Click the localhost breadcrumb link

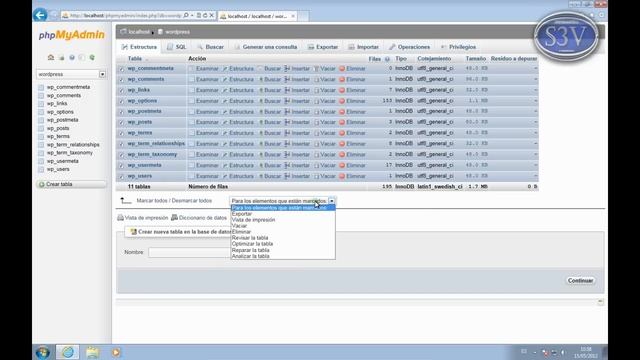(x=139, y=32)
